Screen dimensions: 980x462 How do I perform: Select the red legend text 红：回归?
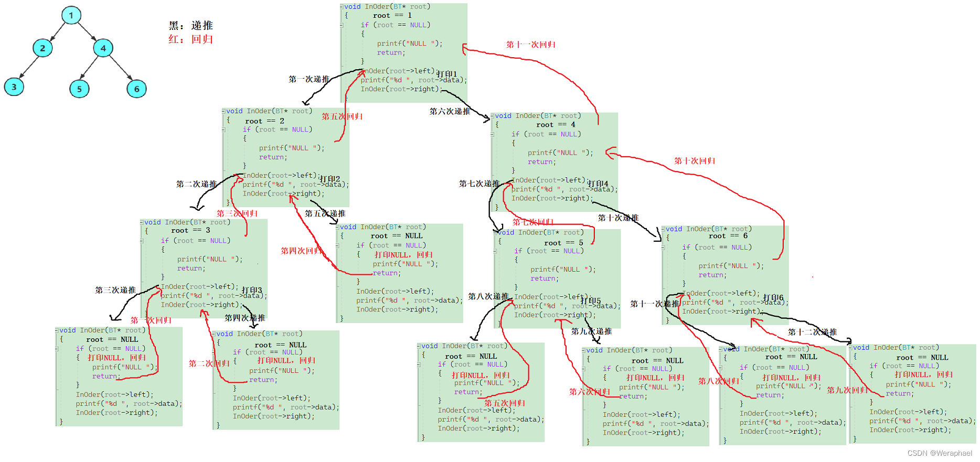click(191, 39)
